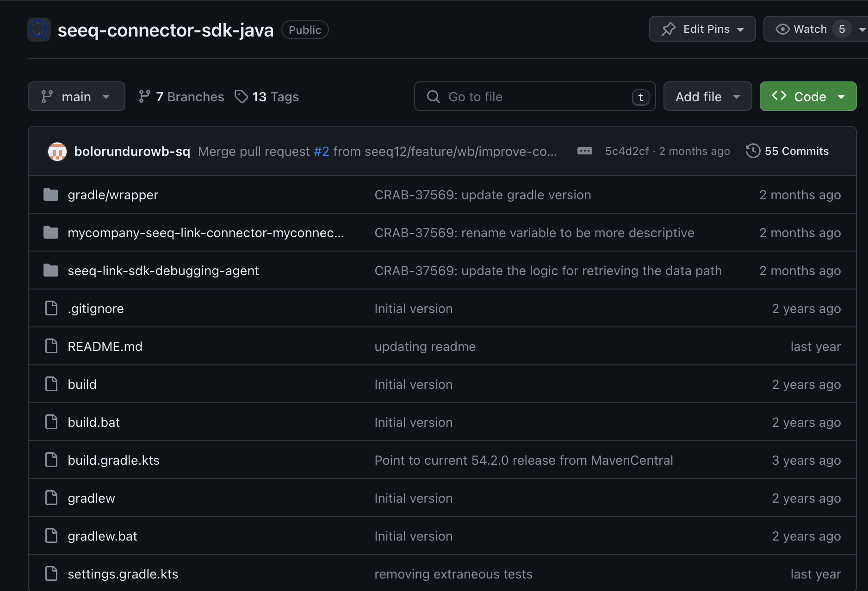
Task: Click '3 years ago' timestamp for build.gradle.kts
Action: [806, 460]
